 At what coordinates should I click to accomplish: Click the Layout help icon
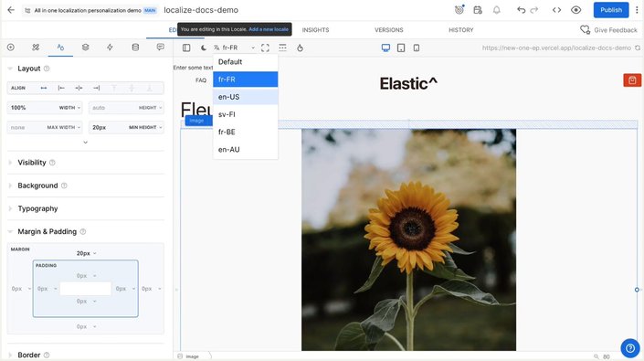pos(47,69)
